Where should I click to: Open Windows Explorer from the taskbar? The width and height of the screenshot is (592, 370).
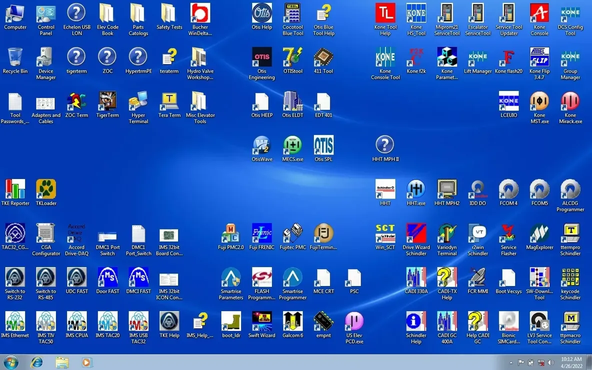coord(62,362)
